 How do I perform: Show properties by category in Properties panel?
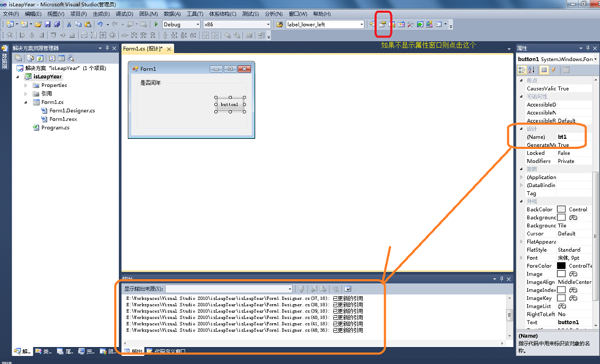click(x=521, y=70)
